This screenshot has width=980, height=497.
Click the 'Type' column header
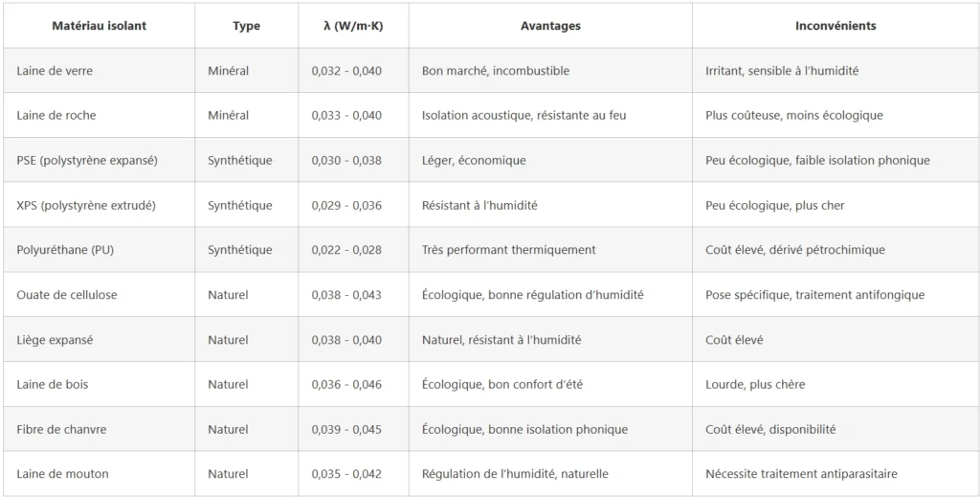click(x=246, y=26)
